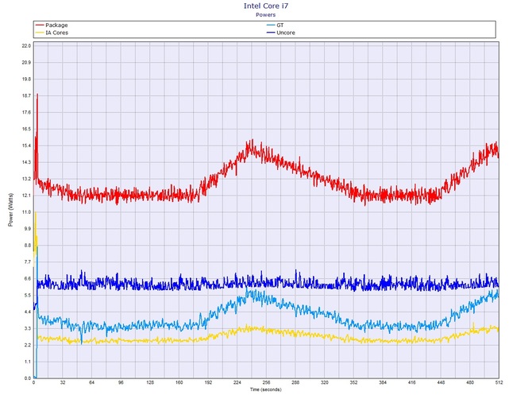
Task: Click the red Package legend color line
Action: point(40,25)
